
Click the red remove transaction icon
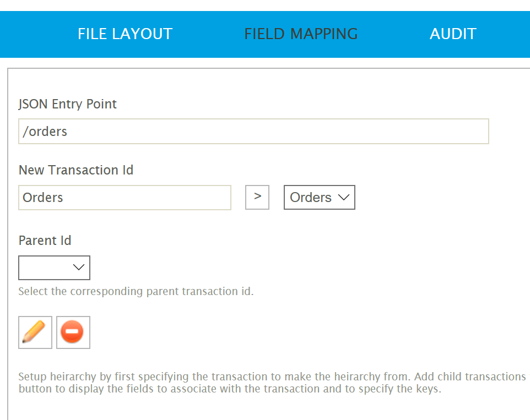point(73,332)
